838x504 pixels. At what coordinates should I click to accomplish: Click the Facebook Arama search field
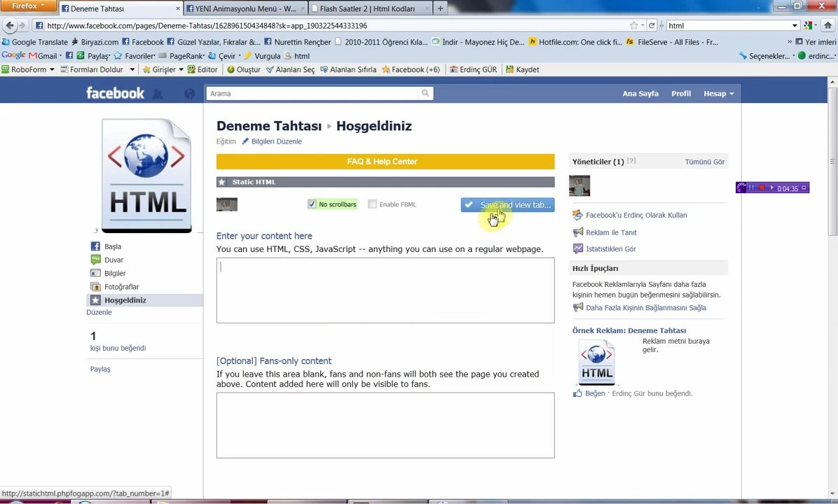(x=312, y=93)
